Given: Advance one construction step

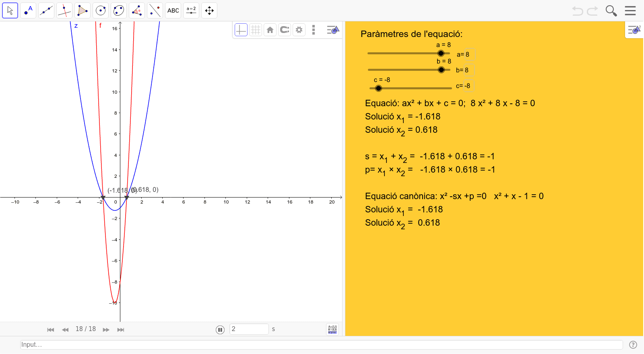Looking at the screenshot, I should coord(106,329).
